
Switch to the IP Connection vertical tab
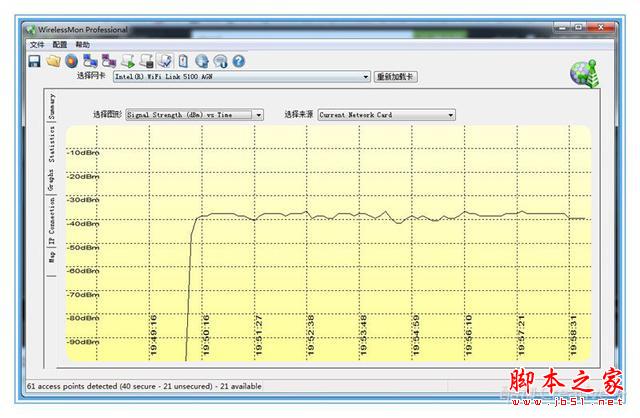click(51, 220)
